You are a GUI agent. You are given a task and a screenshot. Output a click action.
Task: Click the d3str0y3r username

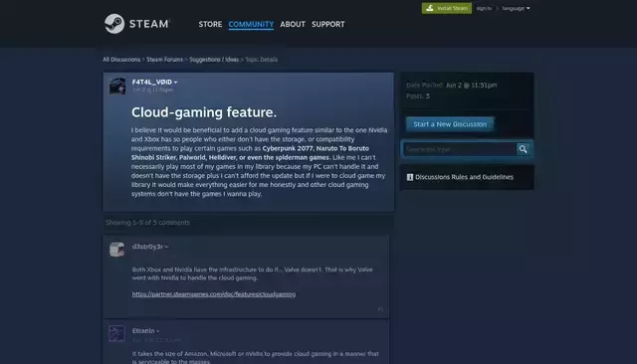point(147,247)
